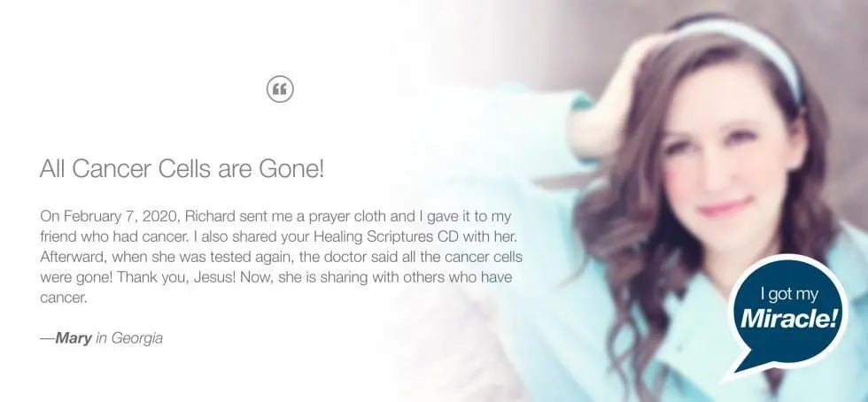Click the last word "cancer." of the paragraph
This screenshot has height=402, width=868.
[64, 298]
